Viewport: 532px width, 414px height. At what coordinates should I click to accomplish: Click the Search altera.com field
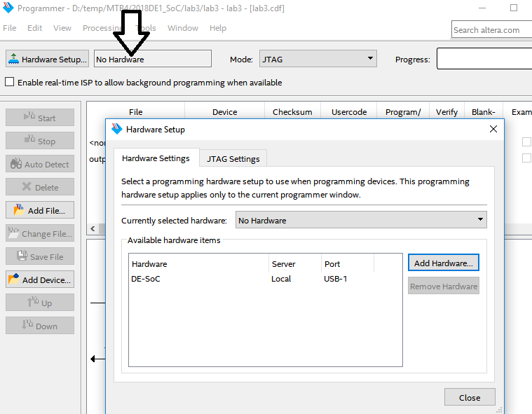coord(491,30)
